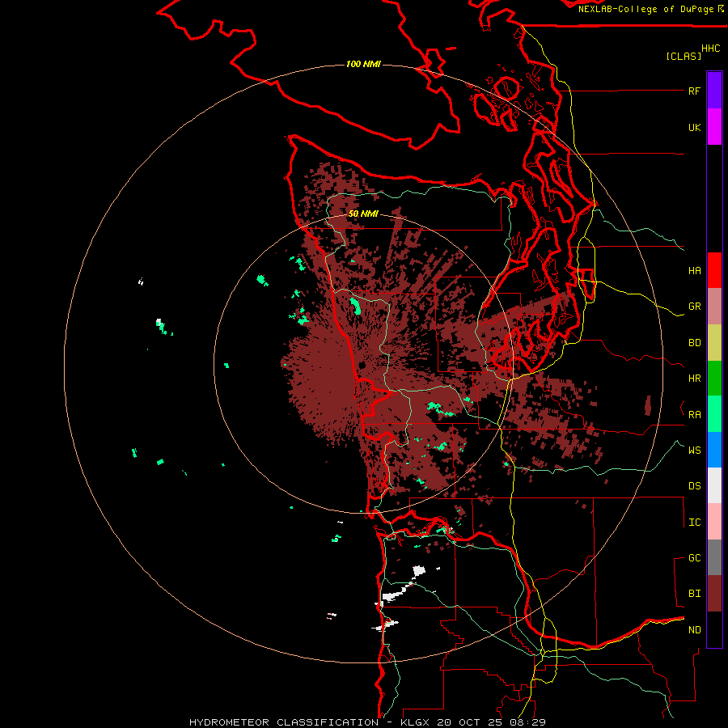Click the GR pink-brown legend swatch
This screenshot has width=728, height=728.
[x=714, y=307]
